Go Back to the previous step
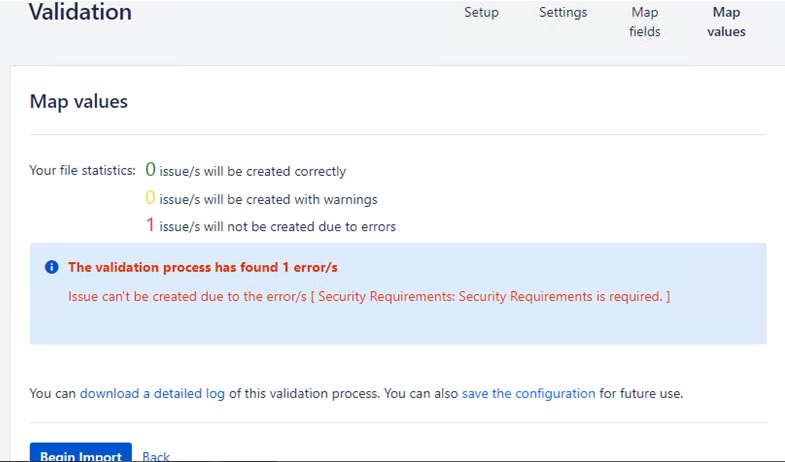 [x=156, y=456]
